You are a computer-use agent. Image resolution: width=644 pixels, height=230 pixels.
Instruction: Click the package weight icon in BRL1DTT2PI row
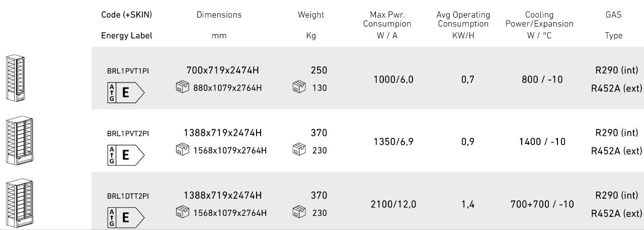298,212
